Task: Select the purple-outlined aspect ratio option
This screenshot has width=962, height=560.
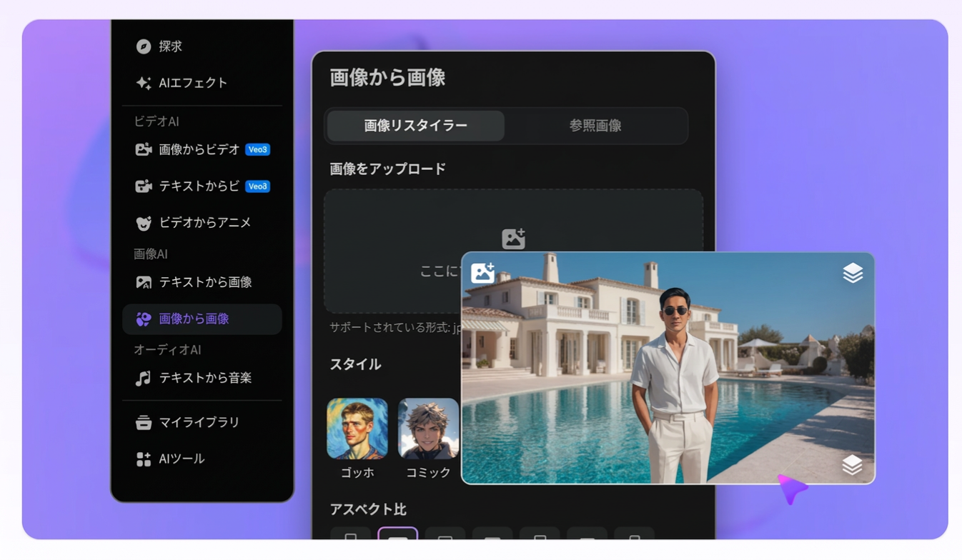Action: 397,534
